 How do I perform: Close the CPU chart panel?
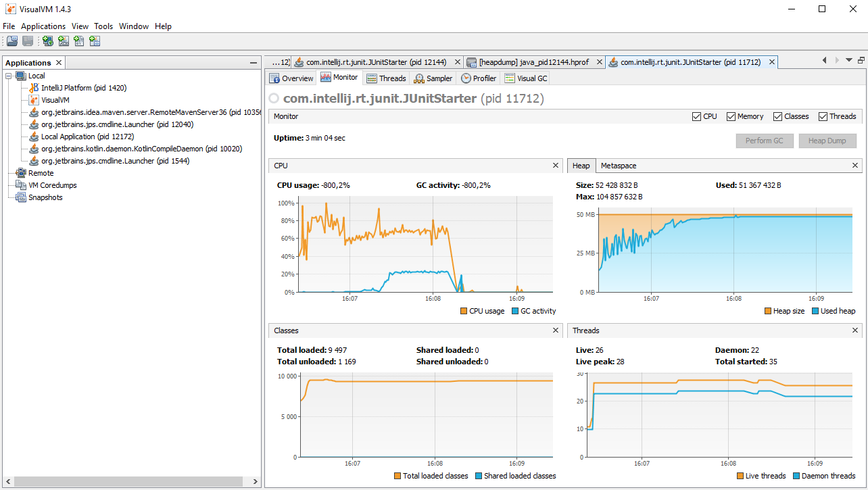tap(556, 166)
